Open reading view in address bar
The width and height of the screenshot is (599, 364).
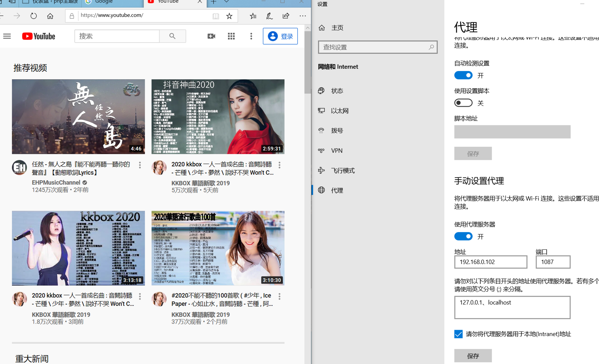(x=216, y=16)
